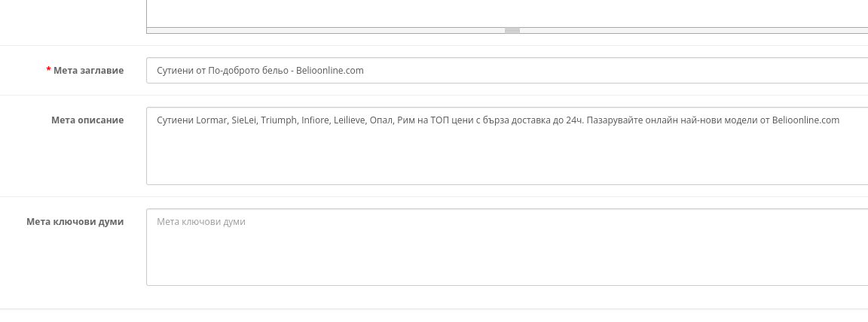Viewport: 868px width, 322px height.
Task: Place cursor on 24ч. in meta description
Action: click(575, 120)
